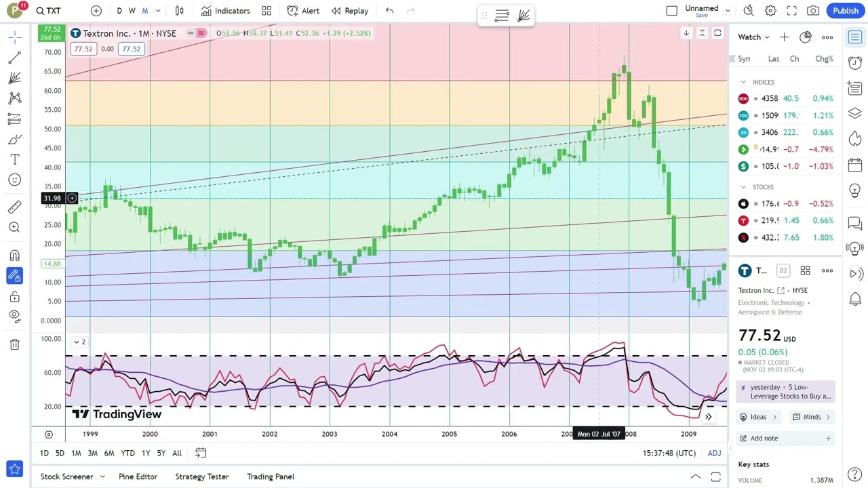This screenshot has width=868, height=488.
Task: Open the Pine Editor tab
Action: [x=138, y=476]
